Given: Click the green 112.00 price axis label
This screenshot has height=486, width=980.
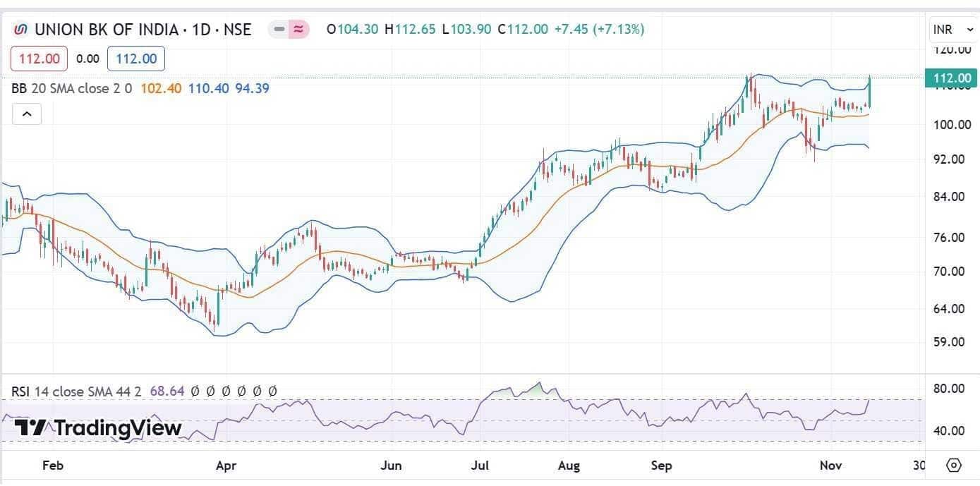Looking at the screenshot, I should 952,78.
